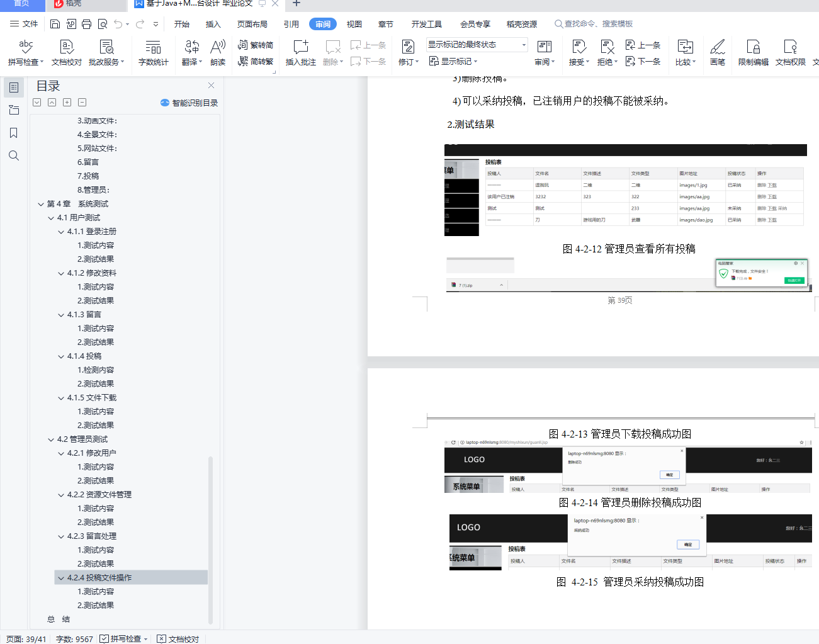The image size is (819, 644).
Task: Go to previous revision via 上一条 beside 拒绝
Action: (643, 45)
